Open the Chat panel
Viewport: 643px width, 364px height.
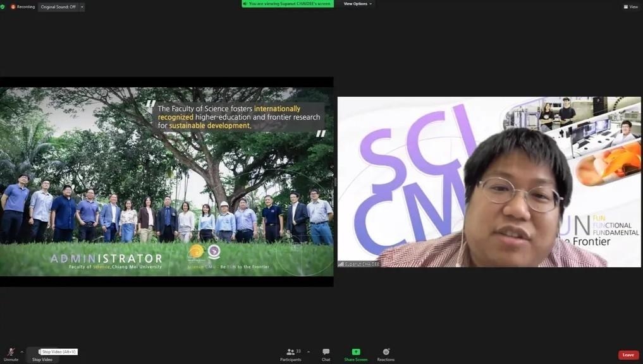326,354
